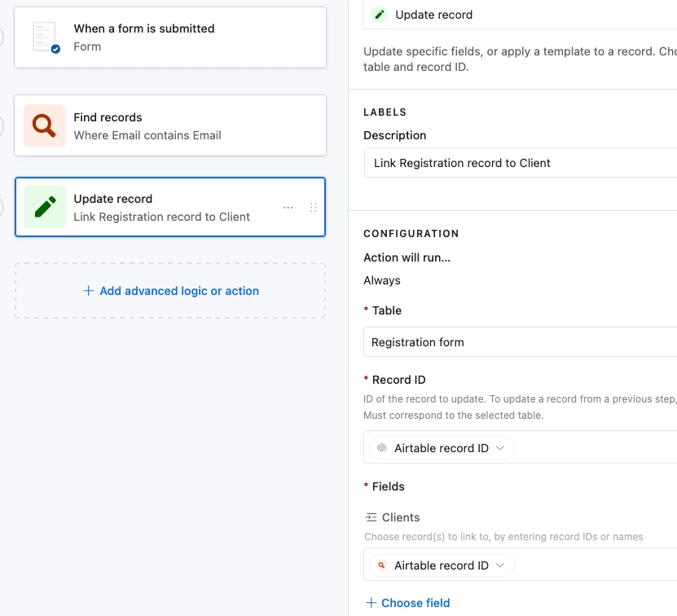Viewport: 677px width, 616px height.
Task: Click the Description text field
Action: (x=521, y=163)
